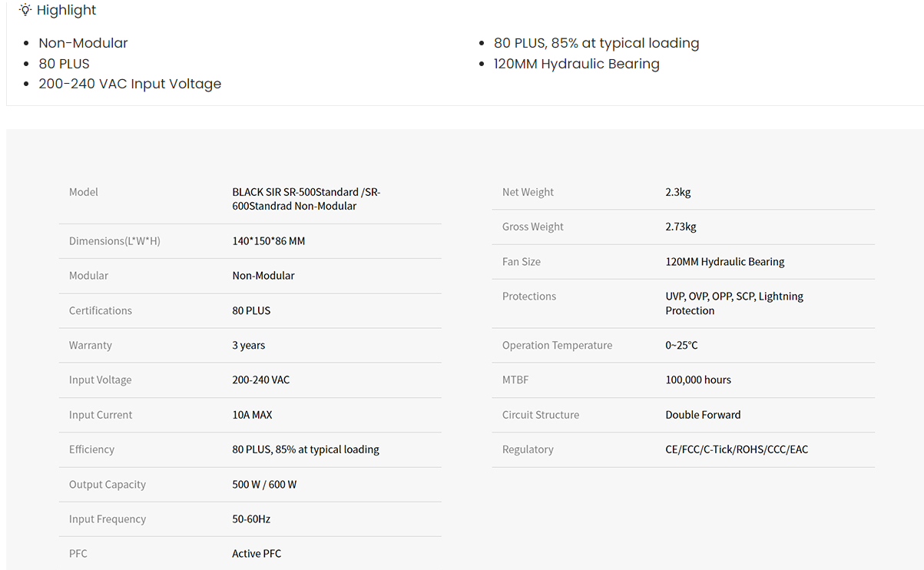Select the "10A MAX" value
This screenshot has height=570, width=924.
(252, 415)
